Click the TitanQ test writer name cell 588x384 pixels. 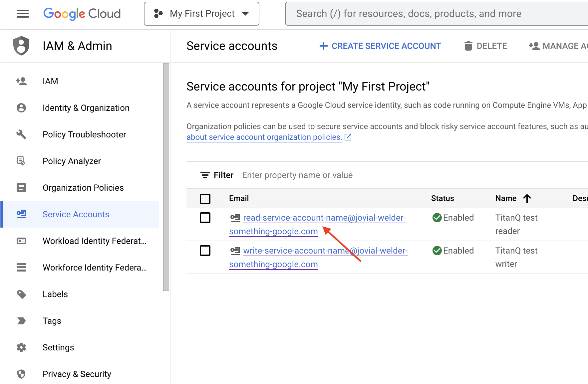(516, 257)
